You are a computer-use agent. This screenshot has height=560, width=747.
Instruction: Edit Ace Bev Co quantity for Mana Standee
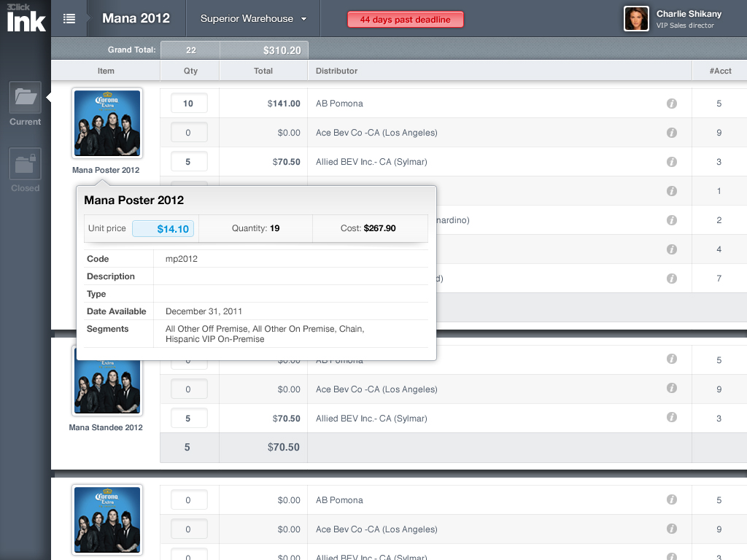(189, 389)
